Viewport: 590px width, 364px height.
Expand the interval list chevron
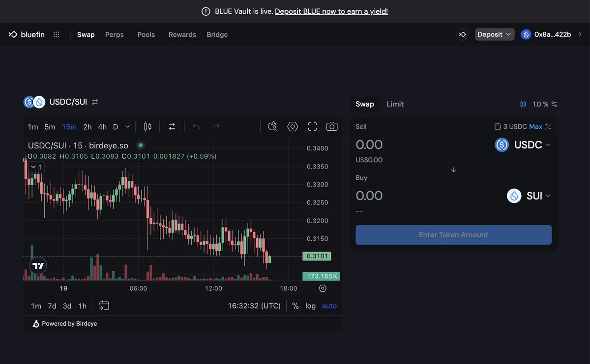click(x=128, y=127)
